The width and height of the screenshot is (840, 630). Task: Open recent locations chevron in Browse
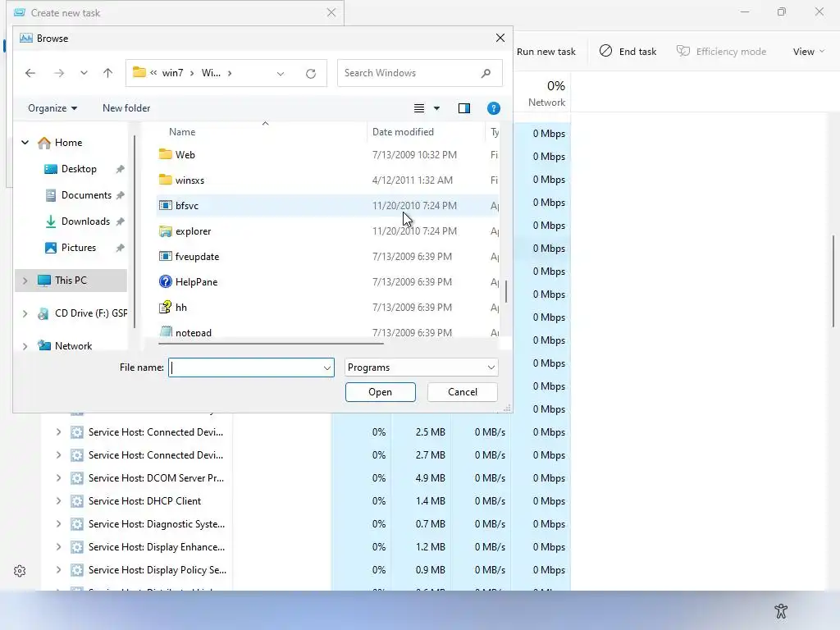84,73
